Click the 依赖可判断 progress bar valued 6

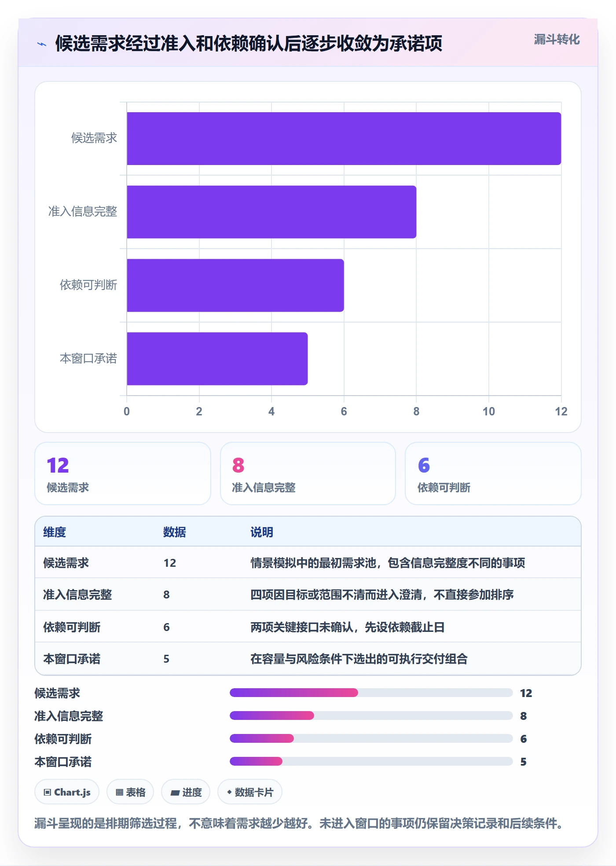pyautogui.click(x=371, y=739)
